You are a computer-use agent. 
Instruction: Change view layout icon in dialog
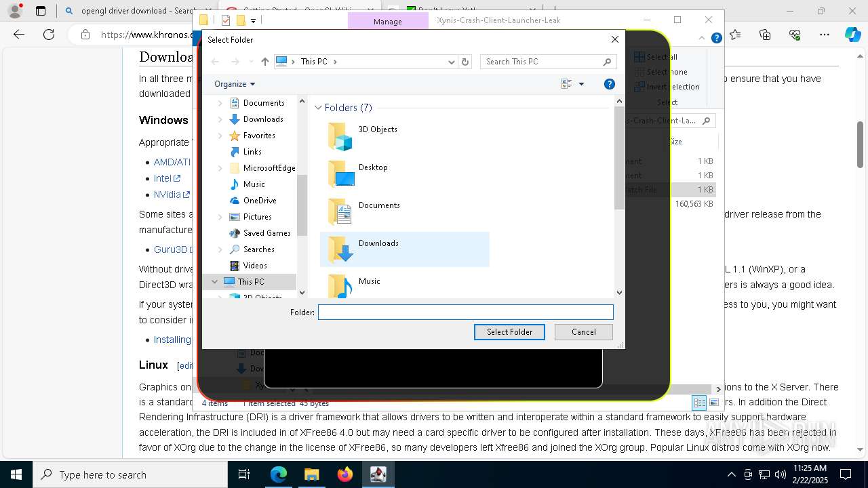pyautogui.click(x=567, y=84)
